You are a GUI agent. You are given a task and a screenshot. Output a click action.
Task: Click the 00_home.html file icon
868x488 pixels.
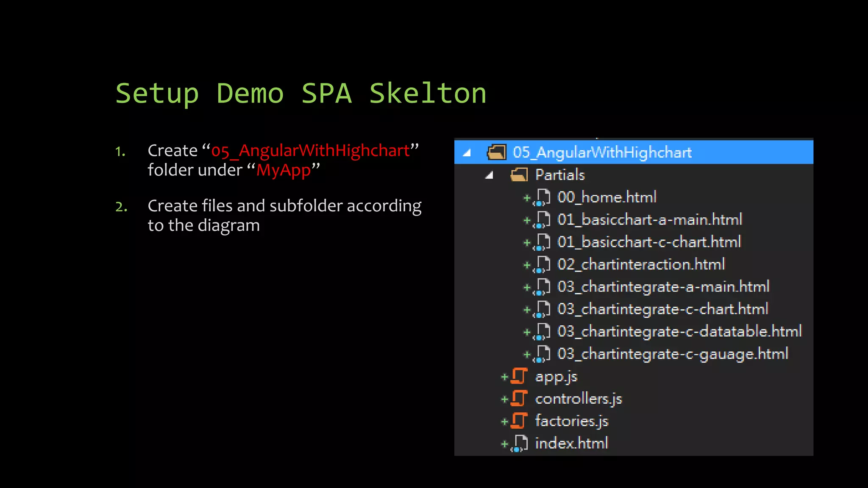(x=542, y=197)
